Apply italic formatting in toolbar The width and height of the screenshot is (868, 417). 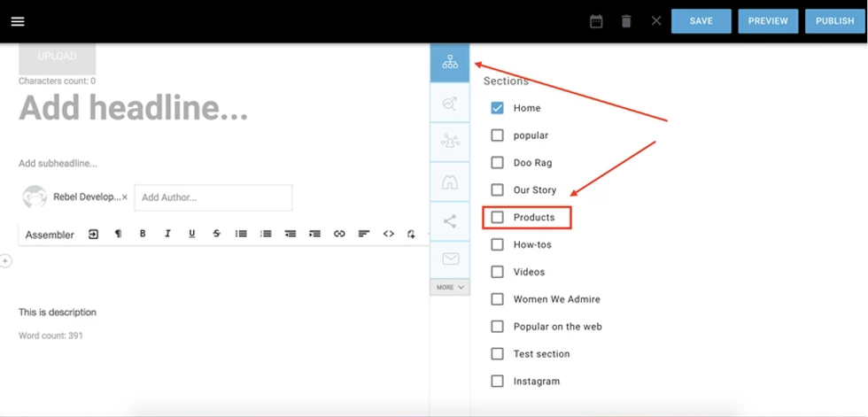(167, 234)
